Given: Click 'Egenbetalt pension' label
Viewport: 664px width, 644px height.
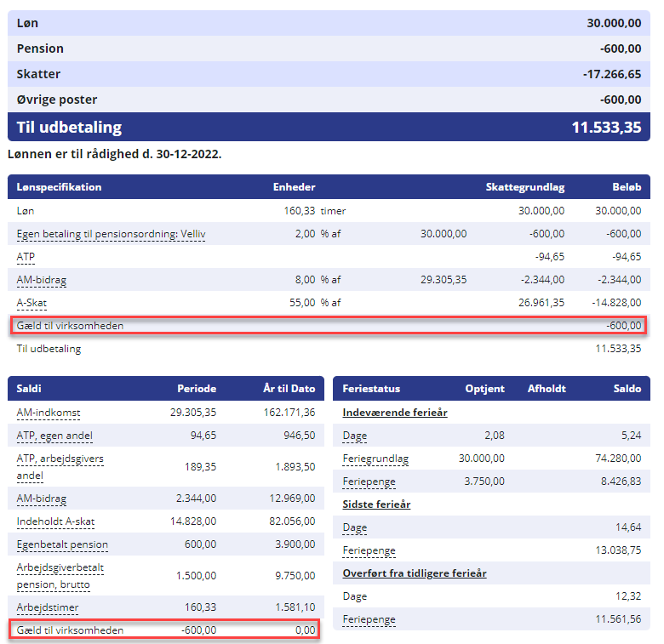Looking at the screenshot, I should tap(62, 544).
